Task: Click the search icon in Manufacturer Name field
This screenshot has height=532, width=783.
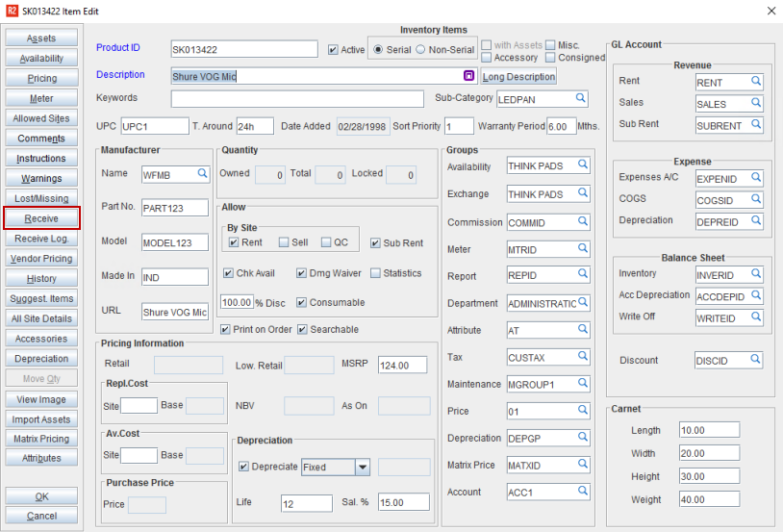Action: click(202, 173)
